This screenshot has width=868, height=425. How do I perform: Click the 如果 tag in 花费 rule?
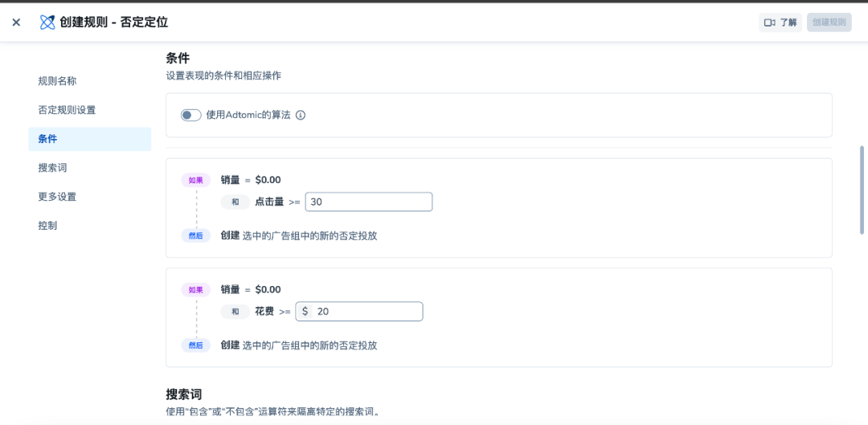coord(196,289)
